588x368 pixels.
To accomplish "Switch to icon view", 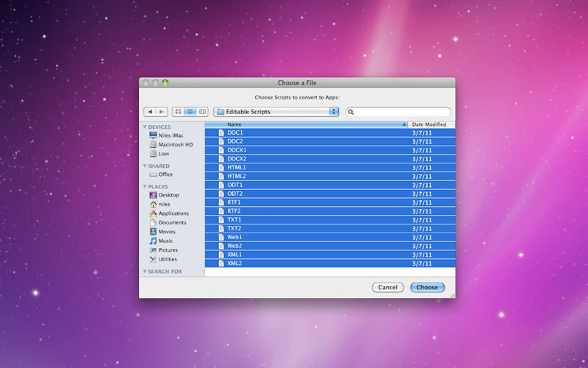I will pyautogui.click(x=178, y=112).
